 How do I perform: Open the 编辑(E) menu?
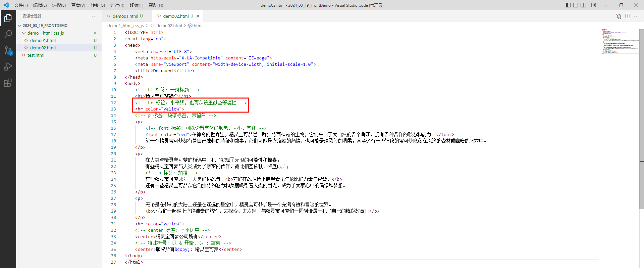(40, 5)
